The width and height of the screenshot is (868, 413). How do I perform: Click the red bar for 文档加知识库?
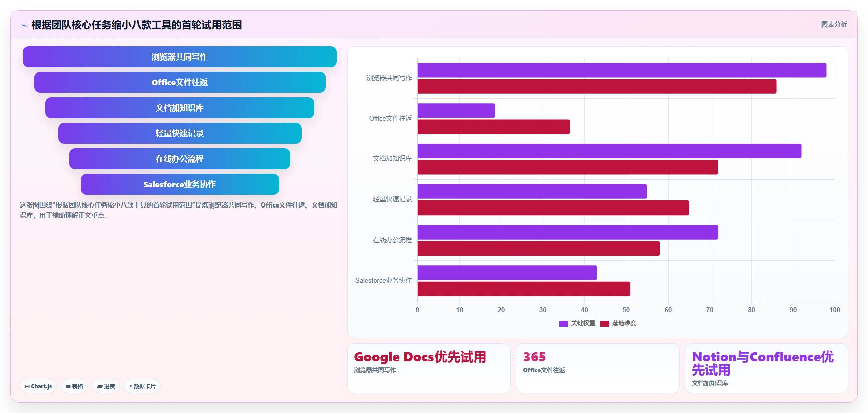(568, 167)
